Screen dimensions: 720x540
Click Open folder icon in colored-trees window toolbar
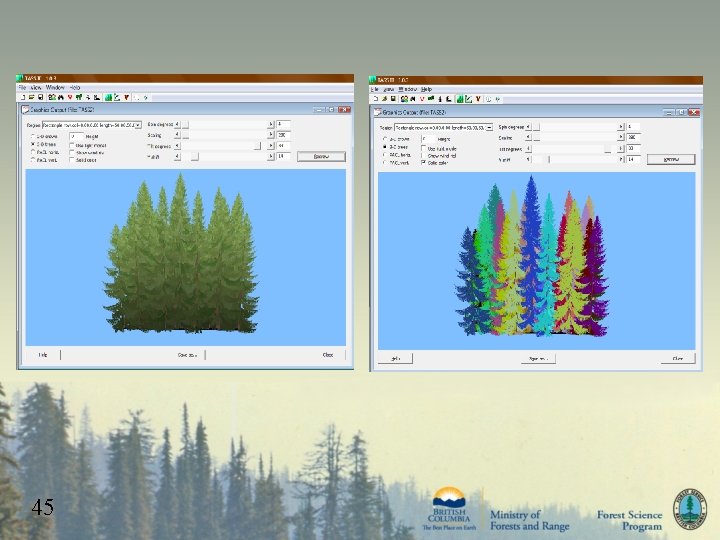click(x=384, y=99)
